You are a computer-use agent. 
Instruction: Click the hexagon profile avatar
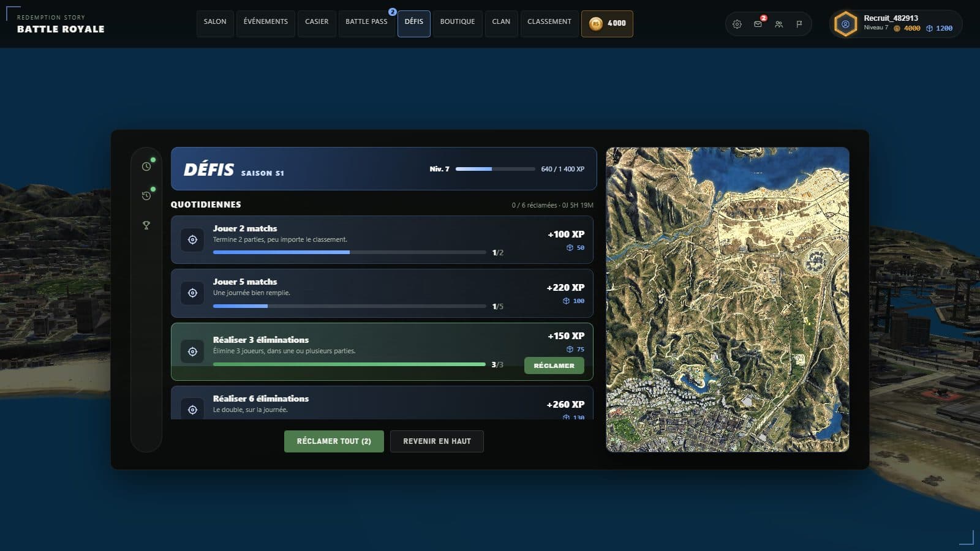coord(845,24)
